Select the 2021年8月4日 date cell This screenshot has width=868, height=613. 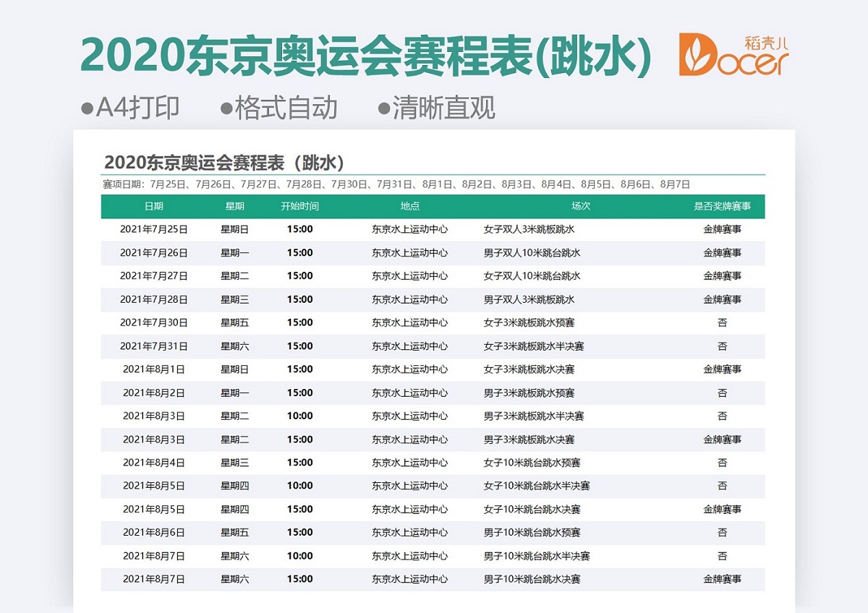153,463
